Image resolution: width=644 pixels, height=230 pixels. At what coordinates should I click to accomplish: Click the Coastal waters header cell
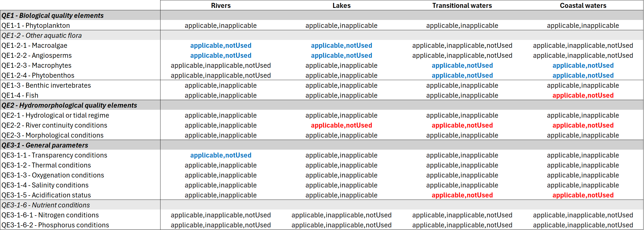pos(583,6)
